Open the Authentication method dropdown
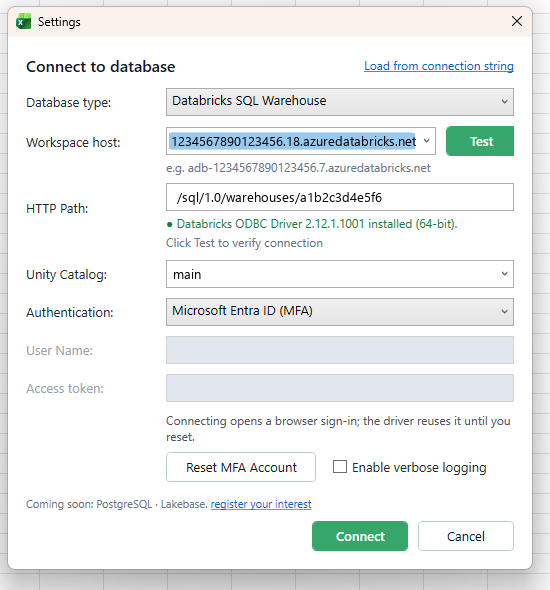The width and height of the screenshot is (550, 590). (x=340, y=312)
